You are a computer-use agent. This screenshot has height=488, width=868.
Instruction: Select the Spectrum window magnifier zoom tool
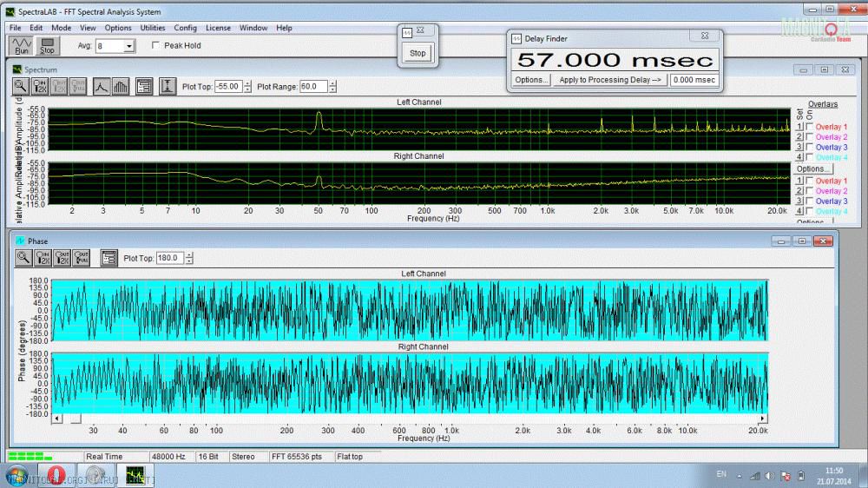point(21,87)
